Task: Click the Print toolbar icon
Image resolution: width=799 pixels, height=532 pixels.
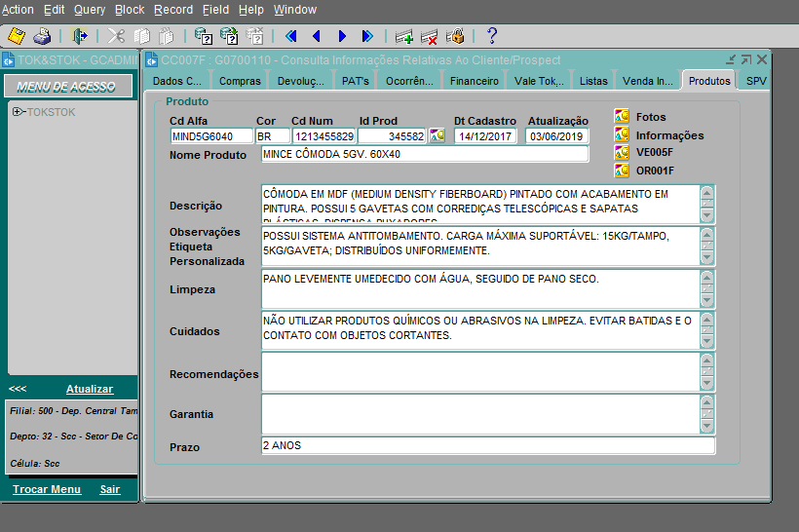Action: pyautogui.click(x=42, y=36)
